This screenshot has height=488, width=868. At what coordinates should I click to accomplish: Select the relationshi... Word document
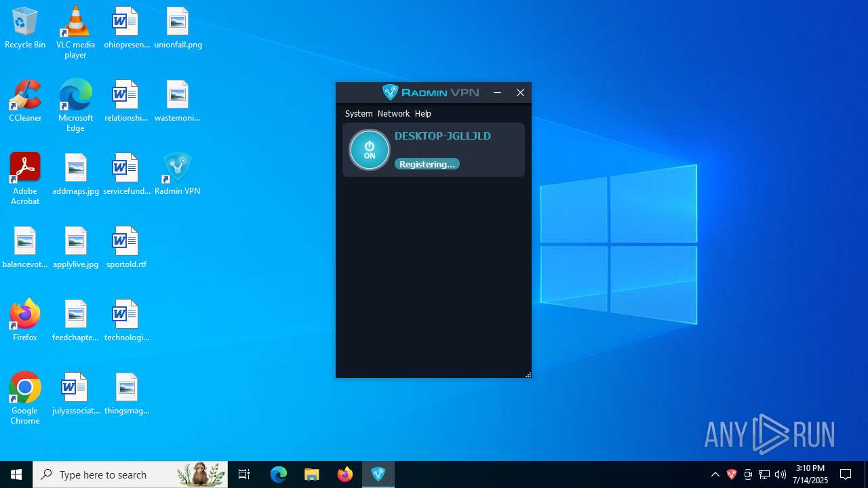pyautogui.click(x=126, y=102)
